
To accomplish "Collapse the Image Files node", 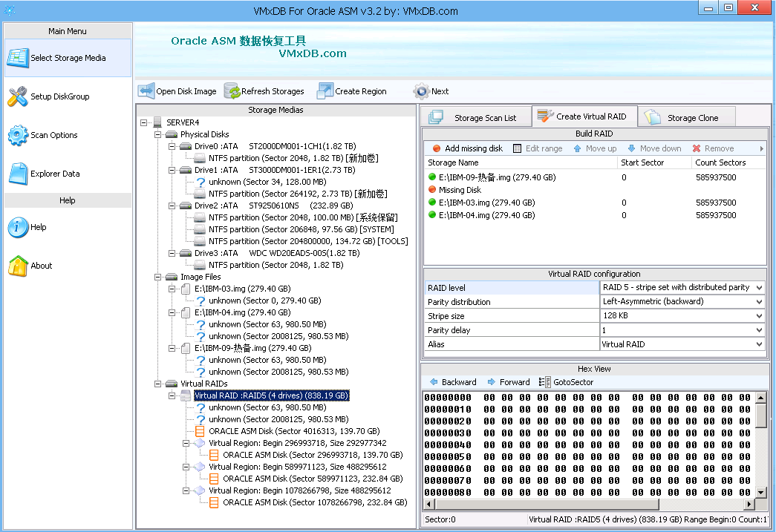I will pos(157,277).
